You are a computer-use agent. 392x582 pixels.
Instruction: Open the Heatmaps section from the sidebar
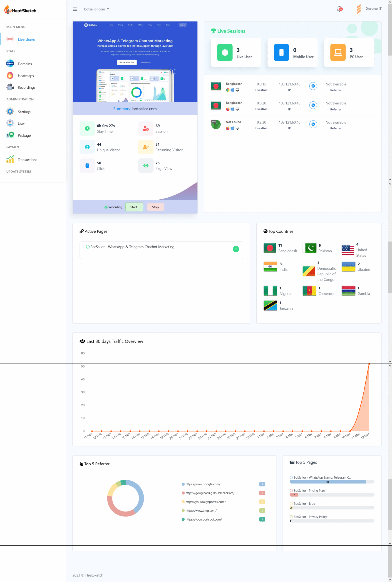26,75
